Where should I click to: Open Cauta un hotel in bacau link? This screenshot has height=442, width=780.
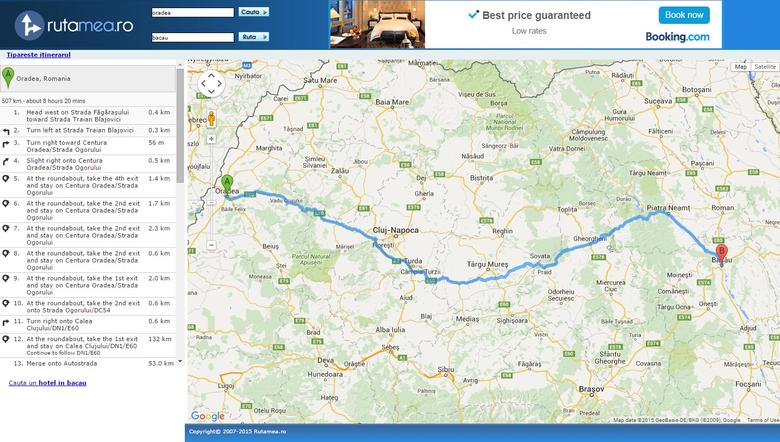(47, 383)
